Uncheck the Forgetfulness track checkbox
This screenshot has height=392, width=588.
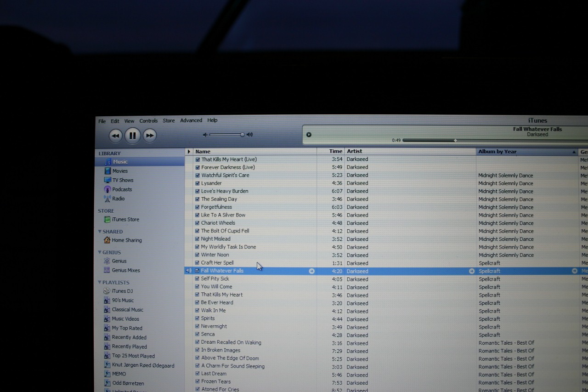pos(198,207)
